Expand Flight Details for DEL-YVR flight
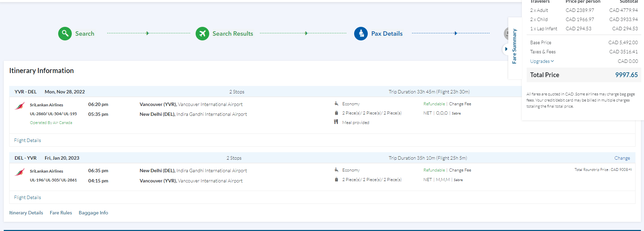The height and width of the screenshot is (231, 644). 27,197
